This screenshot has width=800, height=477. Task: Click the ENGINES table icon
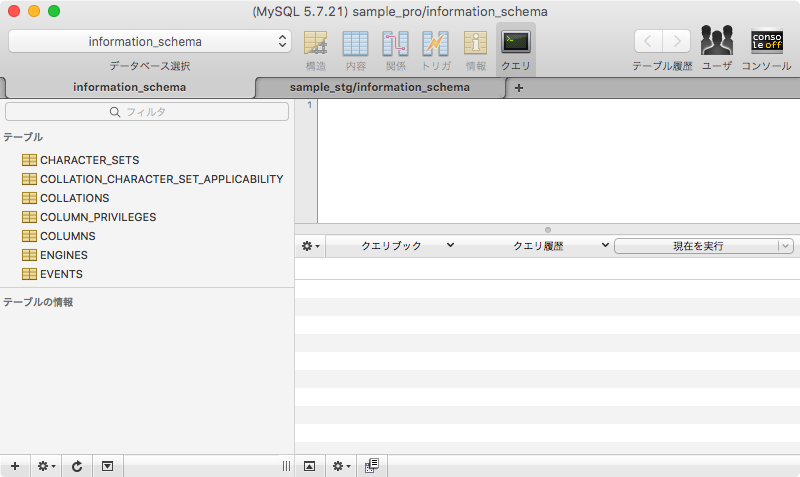coord(29,255)
